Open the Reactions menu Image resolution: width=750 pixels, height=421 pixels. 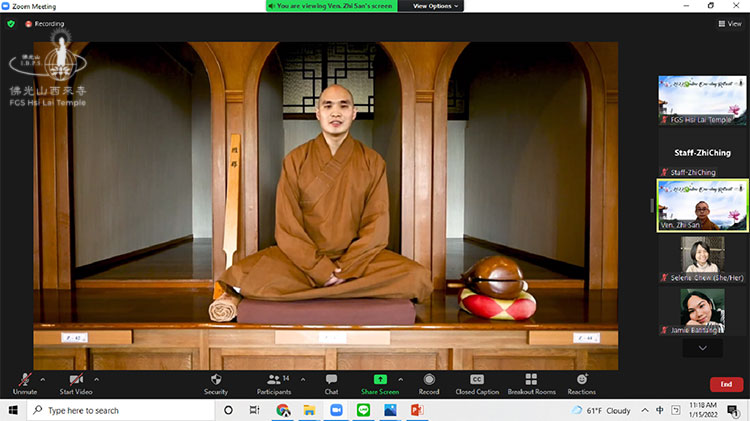pyautogui.click(x=582, y=384)
